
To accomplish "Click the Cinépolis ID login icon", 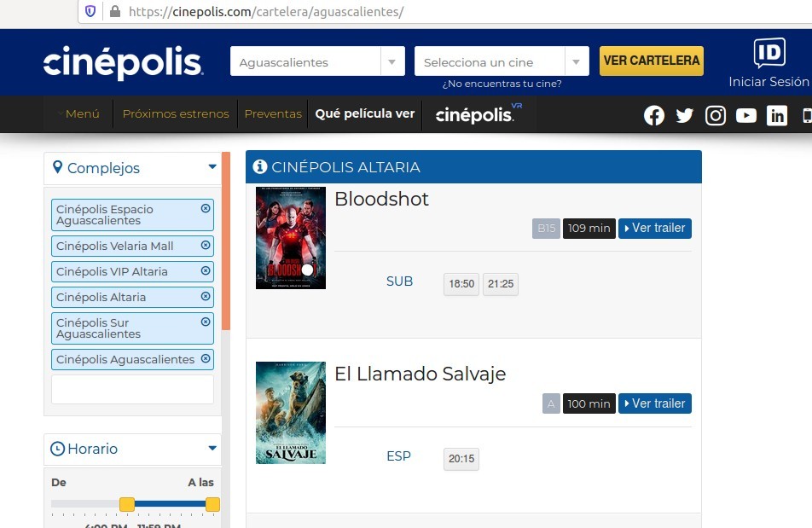I will [x=769, y=53].
